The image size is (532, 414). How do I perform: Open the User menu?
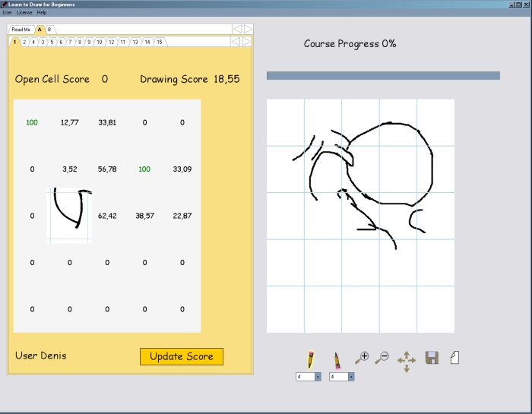pos(7,13)
